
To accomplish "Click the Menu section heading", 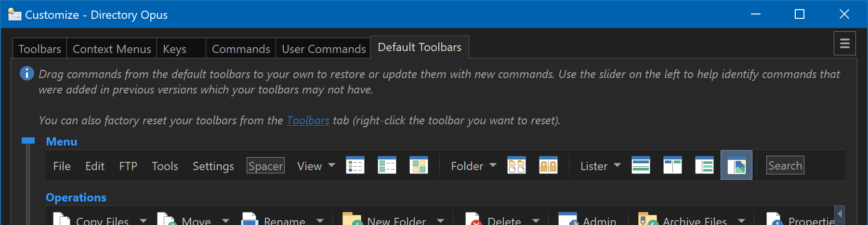I will tap(62, 142).
